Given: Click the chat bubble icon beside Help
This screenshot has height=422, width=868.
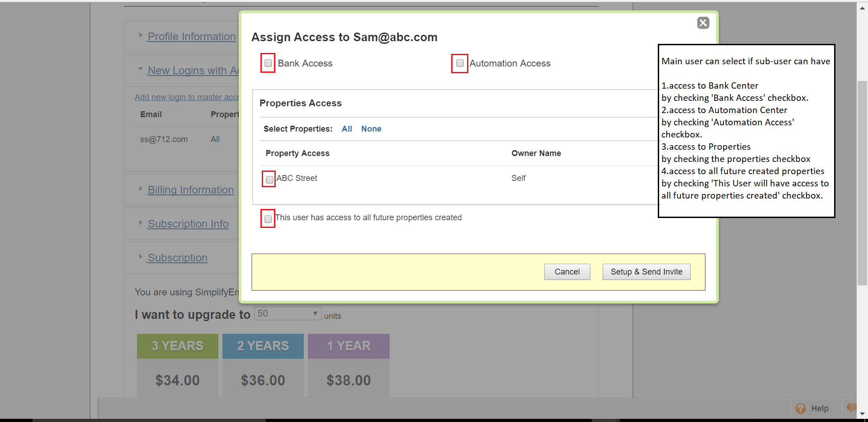Looking at the screenshot, I should 852,408.
